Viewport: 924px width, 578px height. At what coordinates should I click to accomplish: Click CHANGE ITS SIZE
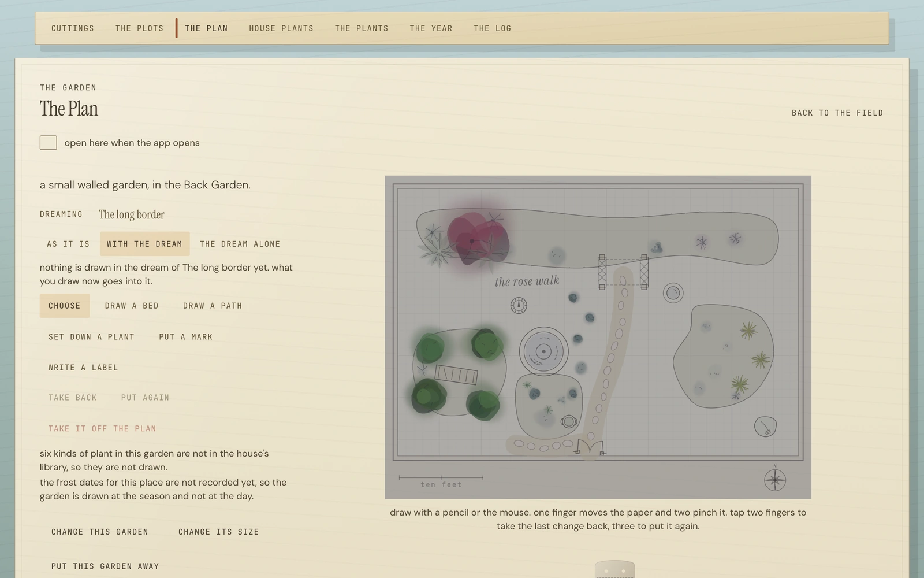point(219,532)
